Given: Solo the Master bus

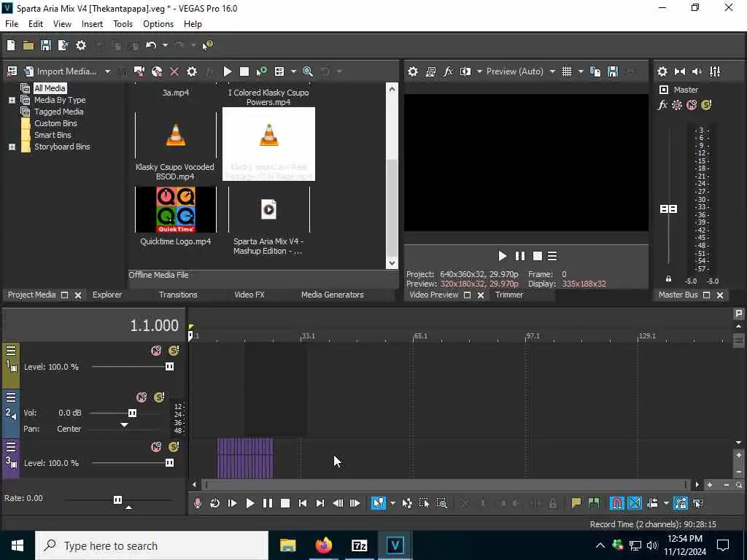Looking at the screenshot, I should pyautogui.click(x=706, y=105).
